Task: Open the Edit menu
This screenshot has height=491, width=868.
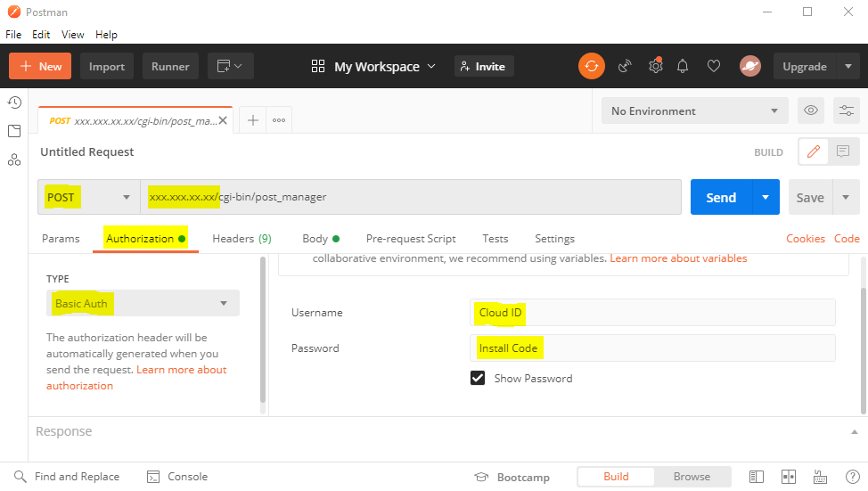Action: click(41, 35)
